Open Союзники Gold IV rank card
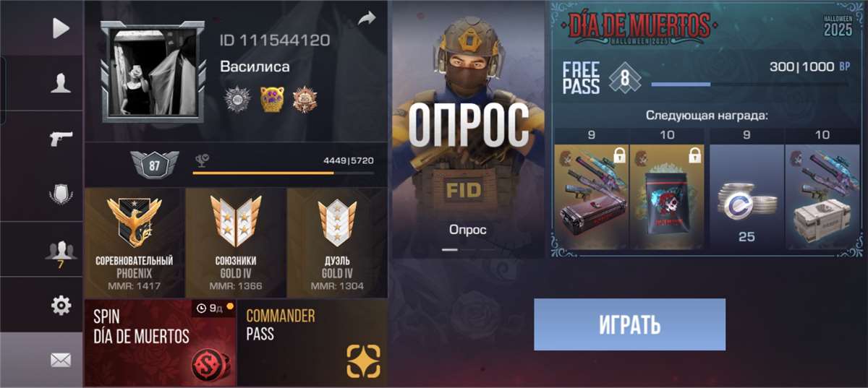Viewport: 868px width, 388px height. tap(236, 242)
